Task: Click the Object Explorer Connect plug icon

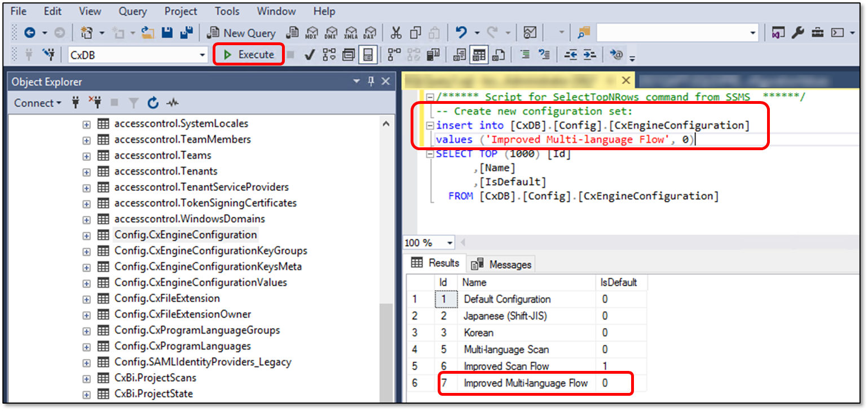Action: [x=76, y=103]
